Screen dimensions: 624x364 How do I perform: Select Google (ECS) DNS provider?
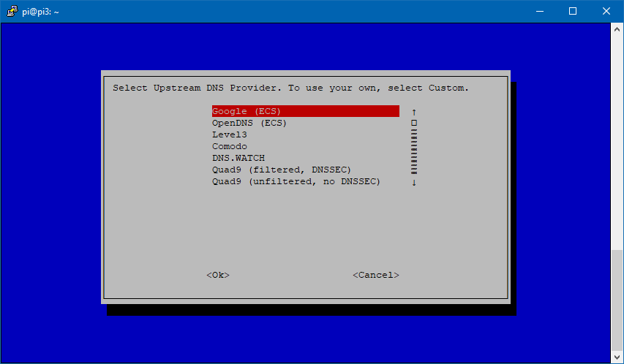247,111
